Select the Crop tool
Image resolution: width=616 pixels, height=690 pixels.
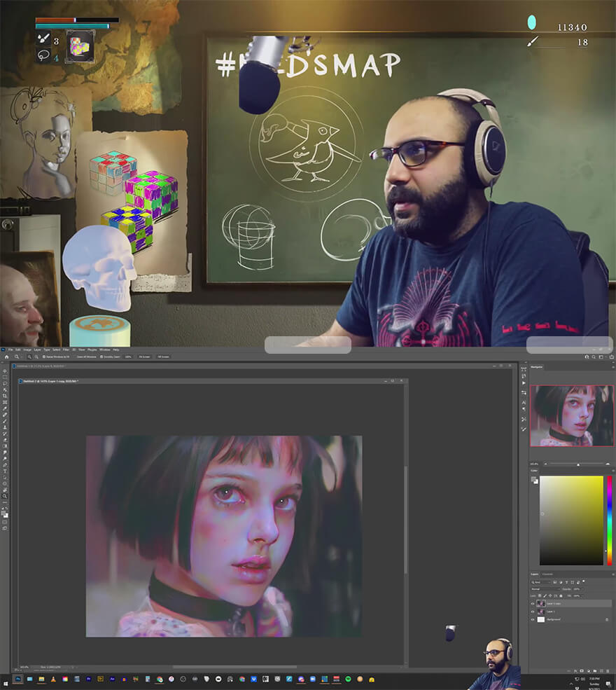point(5,396)
